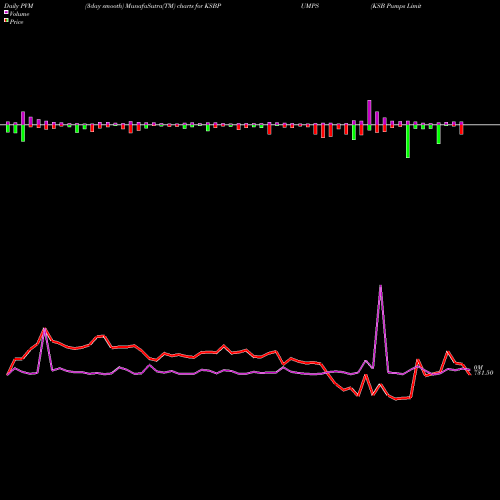Click the longest green downward bar

pyautogui.click(x=408, y=141)
